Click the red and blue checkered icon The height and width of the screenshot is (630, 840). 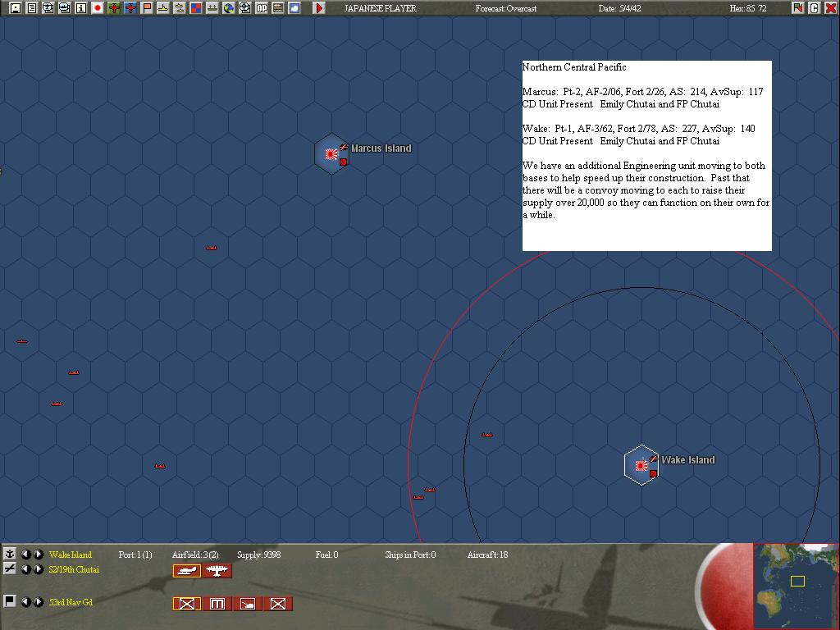tap(195, 8)
